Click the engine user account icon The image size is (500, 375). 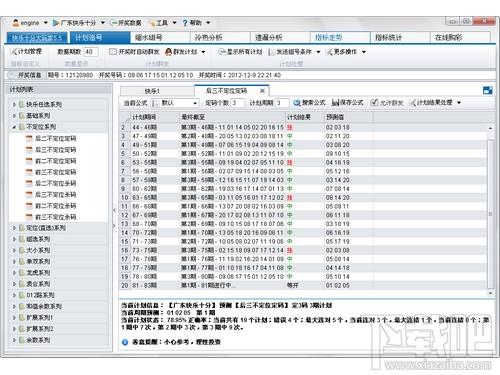pyautogui.click(x=15, y=23)
